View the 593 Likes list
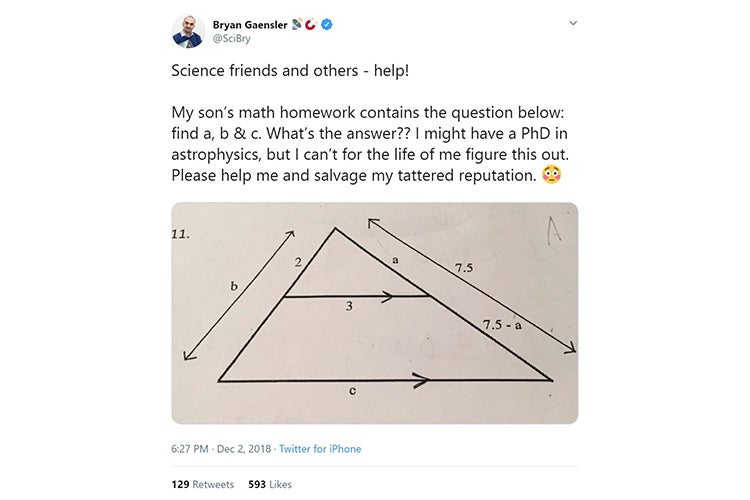 (x=268, y=484)
